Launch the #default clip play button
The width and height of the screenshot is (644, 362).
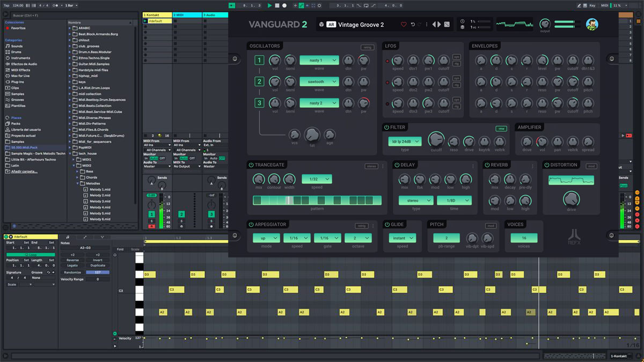tap(145, 21)
